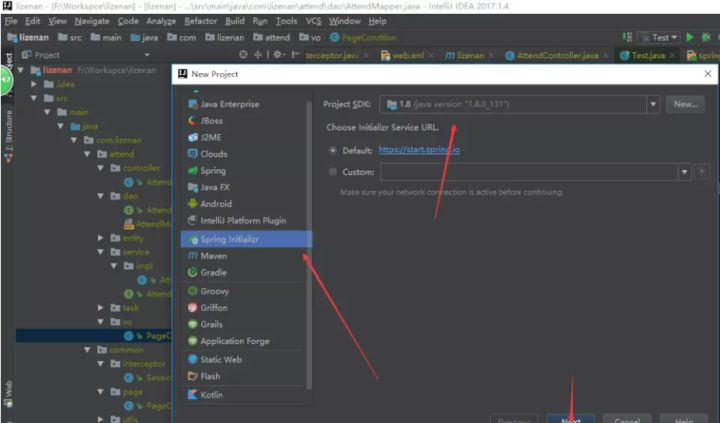Expand the .idea folder node

[34, 84]
